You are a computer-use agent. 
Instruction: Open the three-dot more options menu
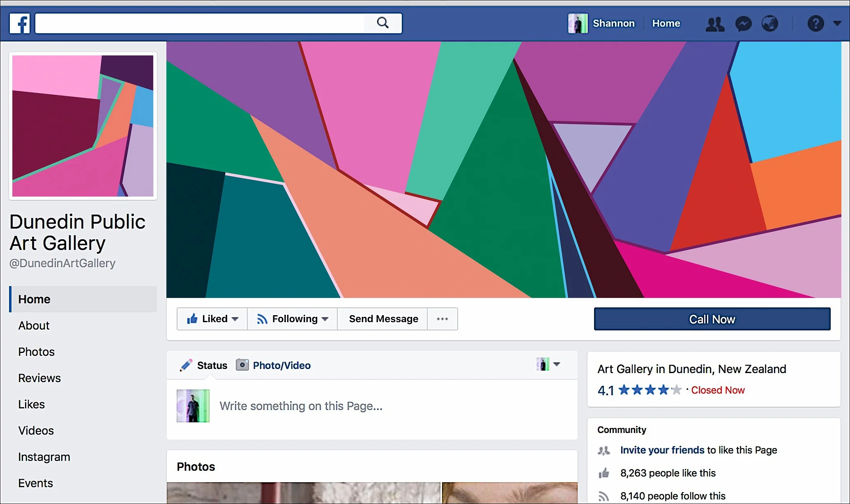tap(442, 319)
